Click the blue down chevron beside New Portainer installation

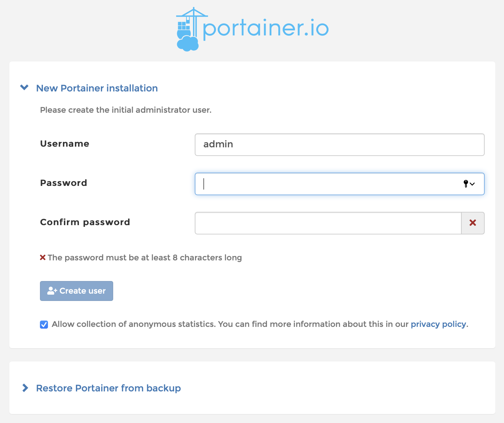(24, 87)
